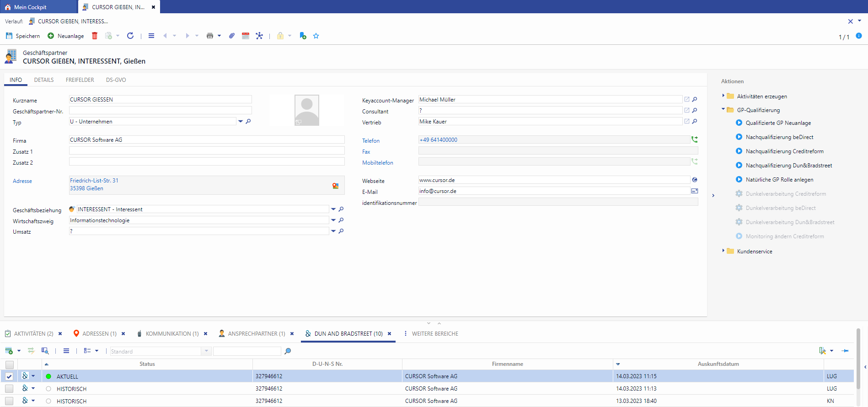Open the Geschäftsbeziehung dropdown arrow
Image resolution: width=868 pixels, height=407 pixels.
pyautogui.click(x=333, y=209)
